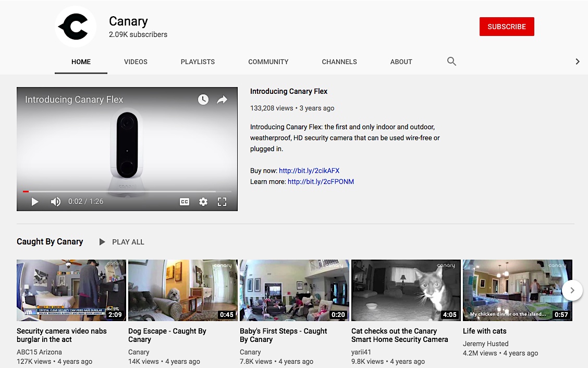Click the Canary channel logo

tap(76, 26)
